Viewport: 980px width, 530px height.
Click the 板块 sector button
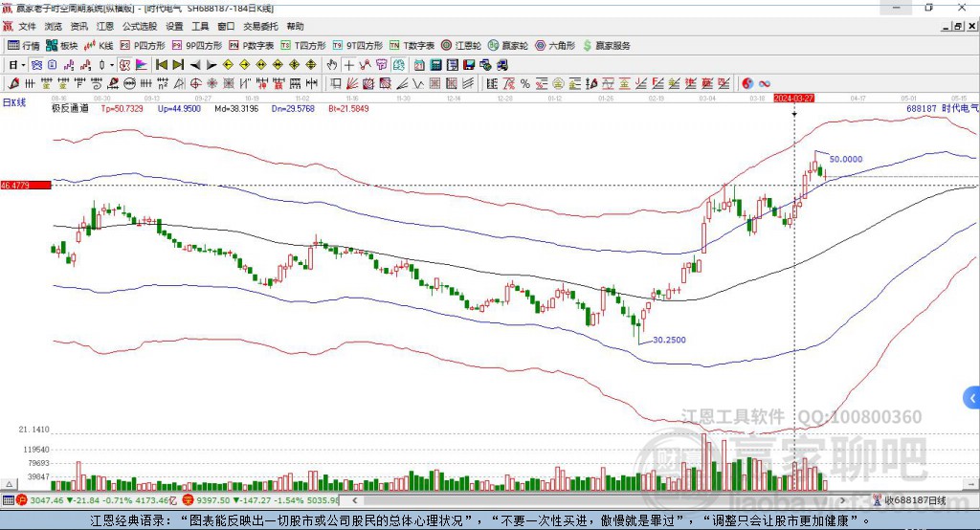click(62, 46)
